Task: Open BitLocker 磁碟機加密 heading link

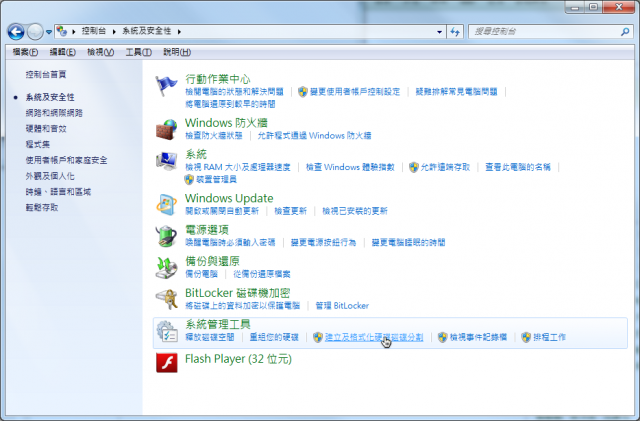Action: tap(238, 293)
